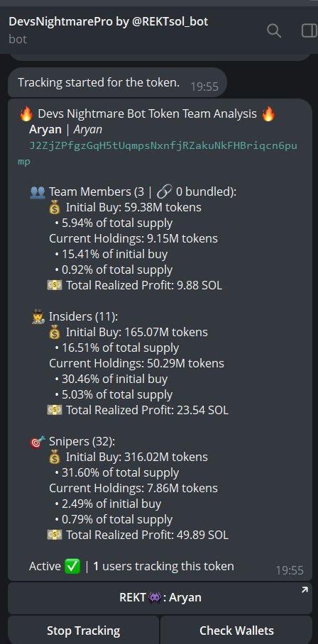
Task: Click the Check Wallets button
Action: click(236, 631)
